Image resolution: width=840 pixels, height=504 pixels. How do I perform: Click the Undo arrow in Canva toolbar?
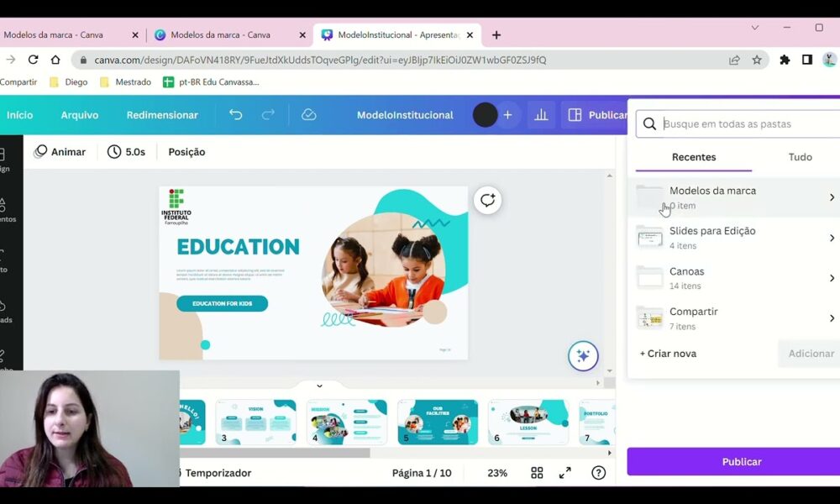click(x=236, y=114)
